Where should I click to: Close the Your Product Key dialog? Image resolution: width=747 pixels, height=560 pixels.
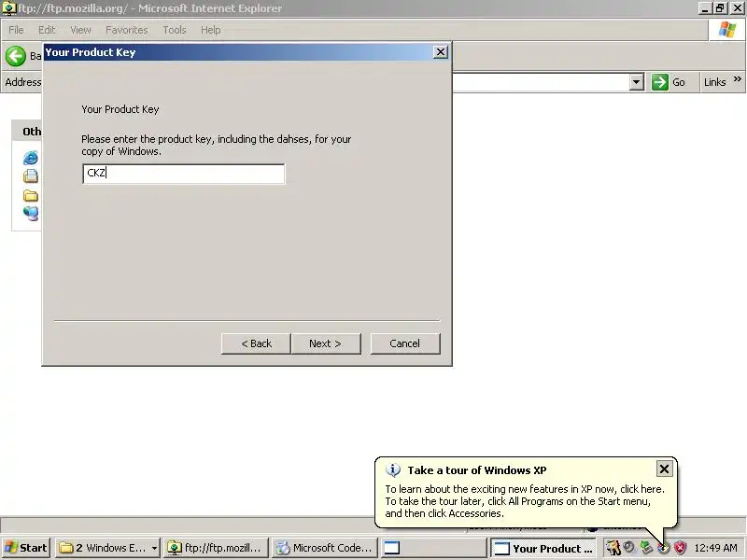pos(441,52)
